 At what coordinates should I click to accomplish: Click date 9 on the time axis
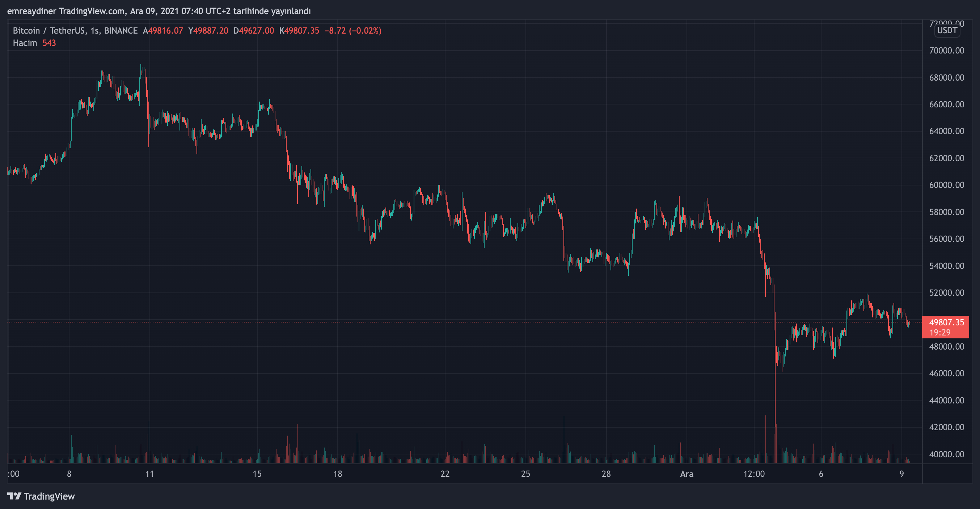(901, 474)
